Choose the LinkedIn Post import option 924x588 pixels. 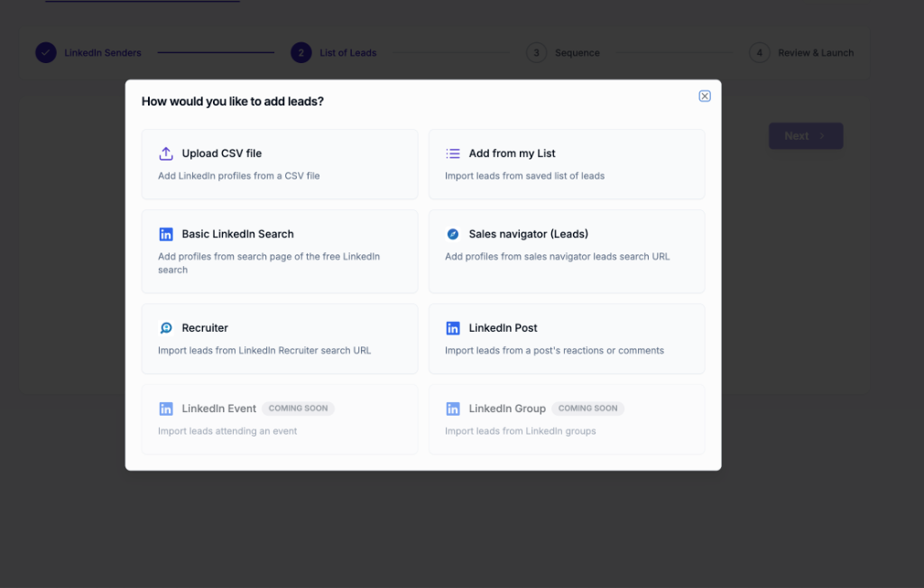567,339
